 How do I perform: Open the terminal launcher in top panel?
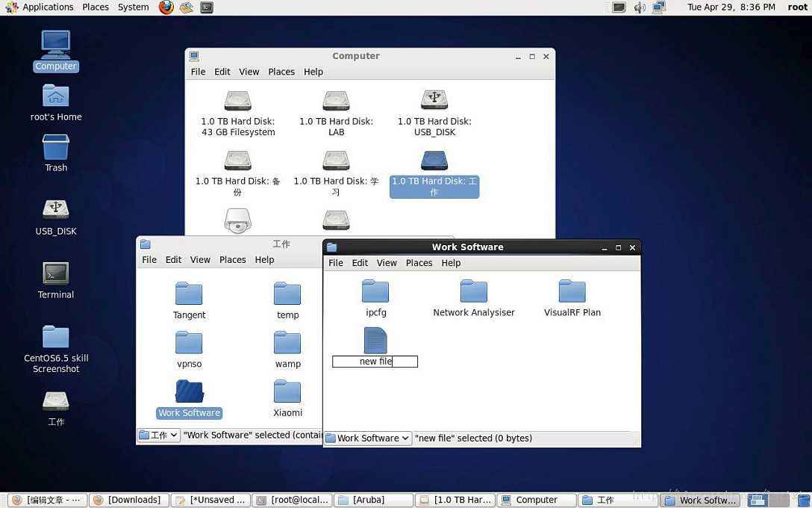(207, 7)
